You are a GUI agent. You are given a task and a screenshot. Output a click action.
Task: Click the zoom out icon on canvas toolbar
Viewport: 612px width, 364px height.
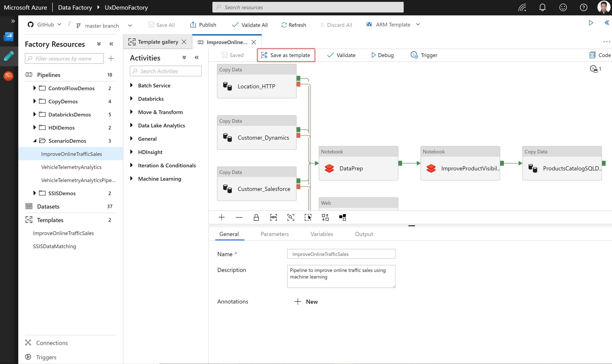tap(239, 217)
